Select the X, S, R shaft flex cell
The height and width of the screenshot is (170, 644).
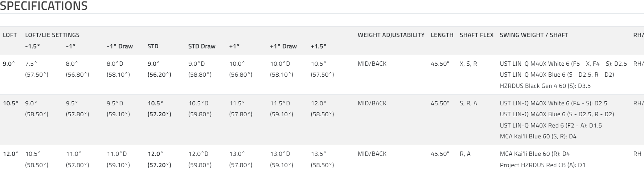coord(468,64)
